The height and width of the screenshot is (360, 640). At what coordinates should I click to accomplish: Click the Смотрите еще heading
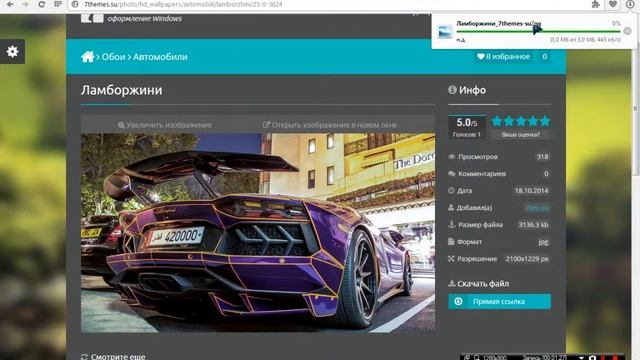(x=118, y=356)
